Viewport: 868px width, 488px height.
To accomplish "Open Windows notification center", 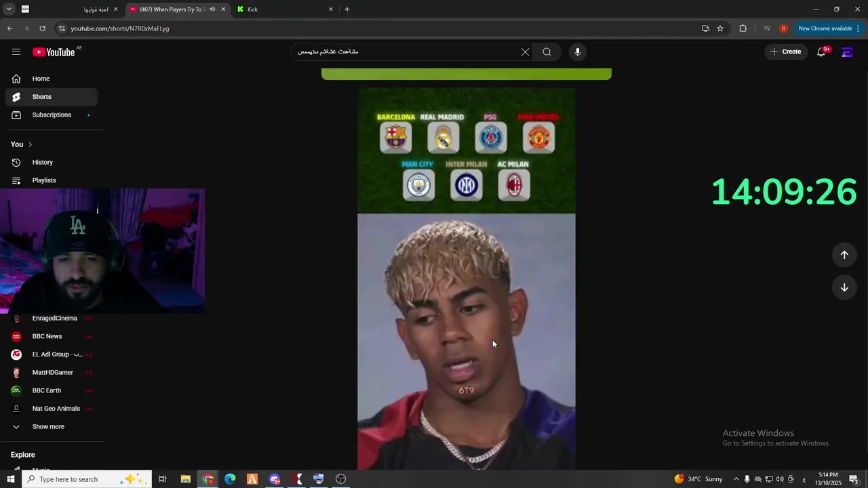I will (854, 479).
